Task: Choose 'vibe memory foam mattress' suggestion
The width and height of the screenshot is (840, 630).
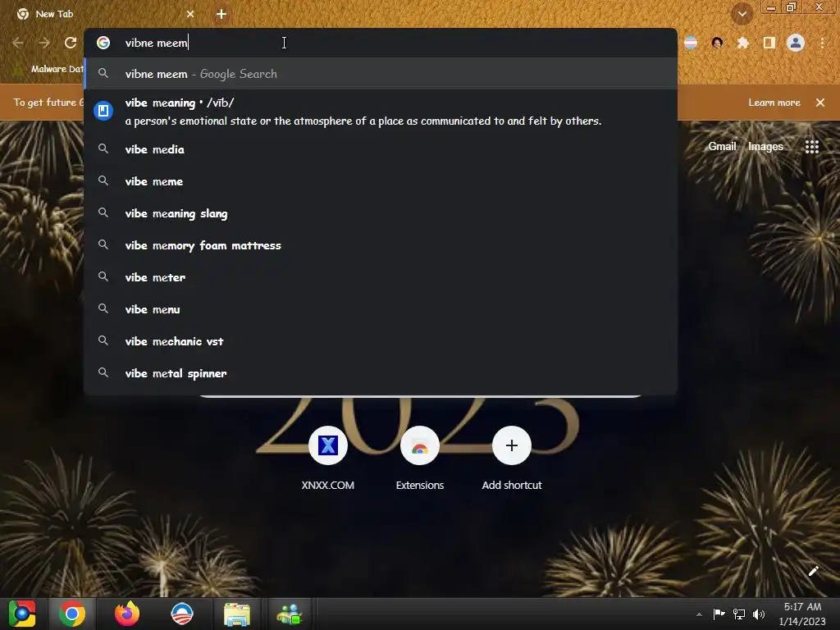Action: (x=381, y=245)
